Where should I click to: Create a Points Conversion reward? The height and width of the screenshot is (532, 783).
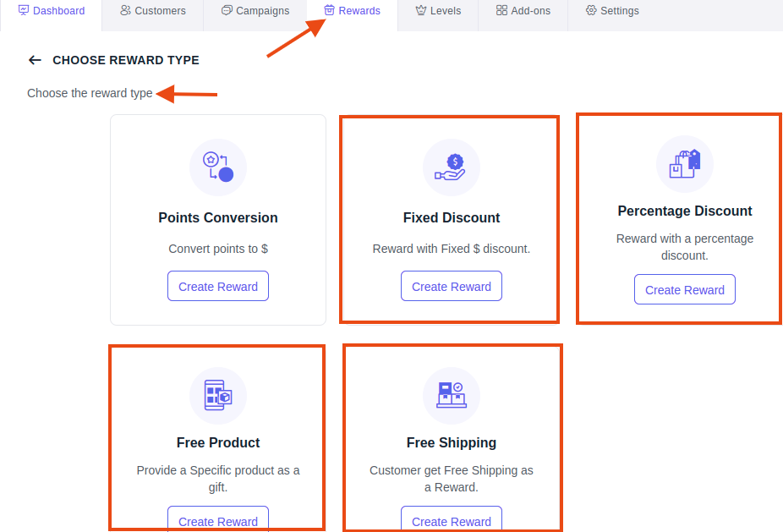pyautogui.click(x=218, y=286)
